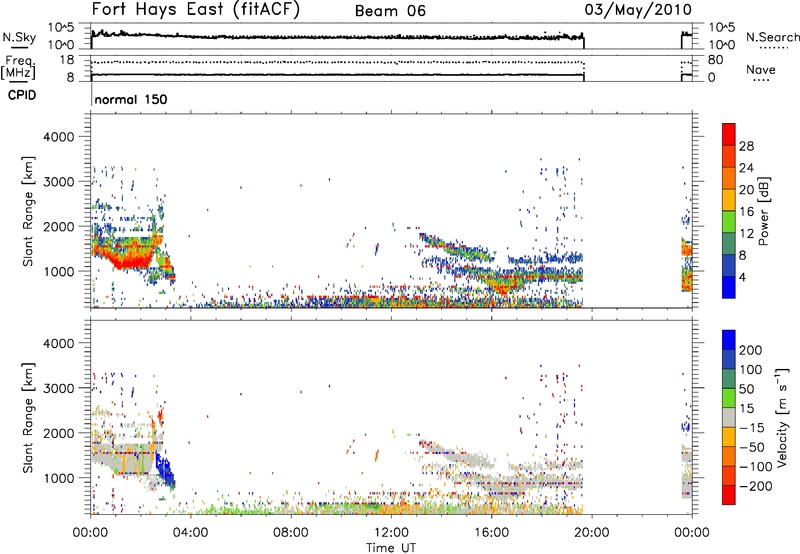800x554 pixels.
Task: Pick the red bottom Velocity colorbar segment
Action: [729, 495]
